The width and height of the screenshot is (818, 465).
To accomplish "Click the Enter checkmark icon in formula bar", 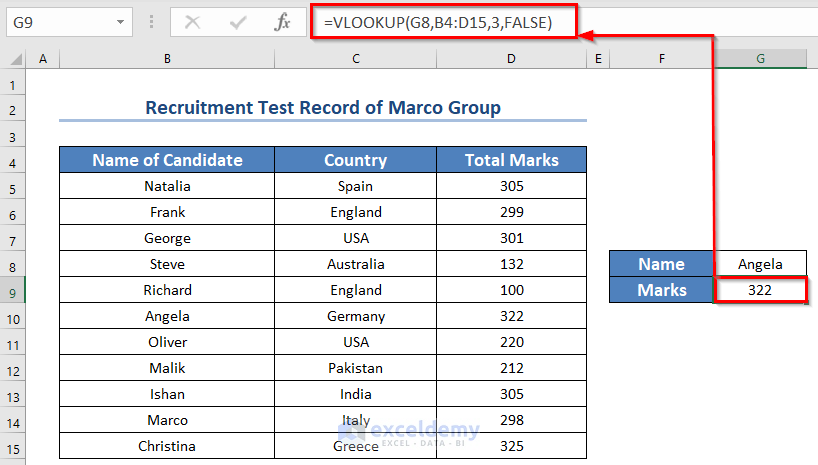I will click(x=237, y=21).
